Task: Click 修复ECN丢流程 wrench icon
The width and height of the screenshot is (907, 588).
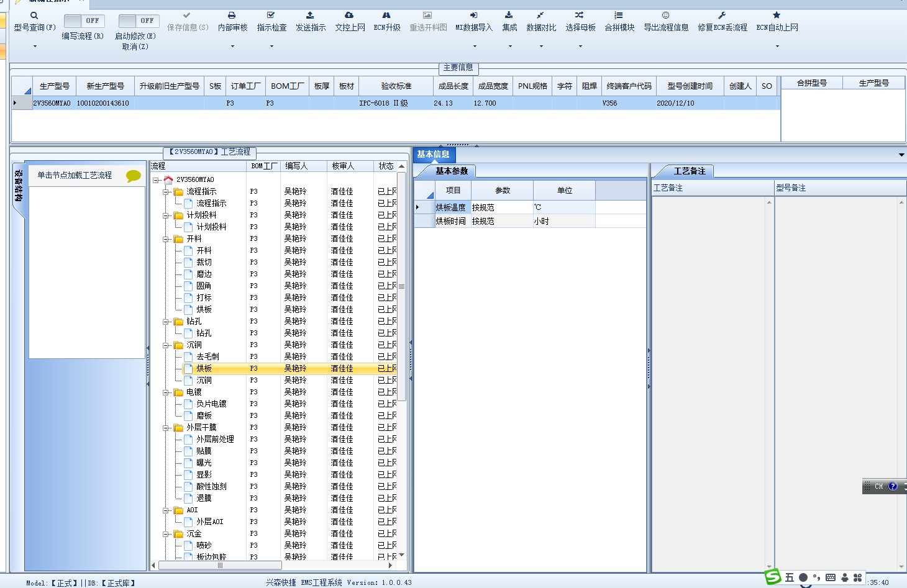Action: [722, 15]
